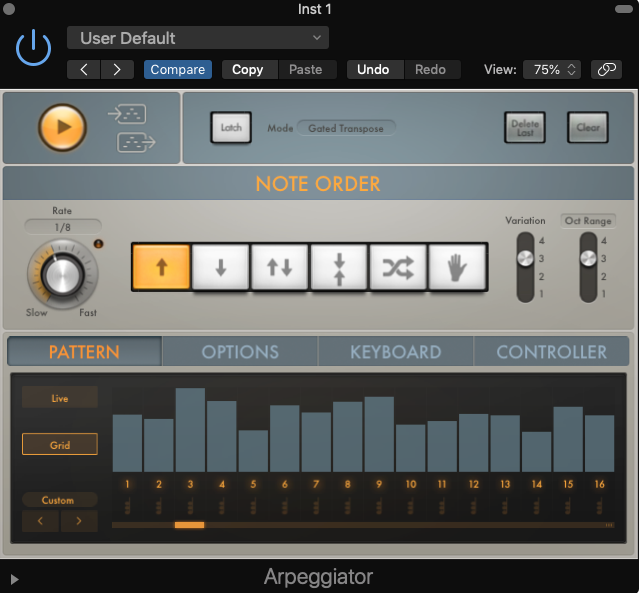
Task: Start the Arpeggiator play button
Action: pos(62,128)
